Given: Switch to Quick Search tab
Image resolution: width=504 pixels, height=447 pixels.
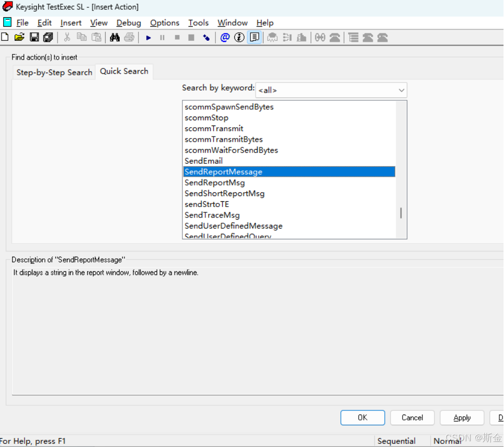Looking at the screenshot, I should coord(124,71).
